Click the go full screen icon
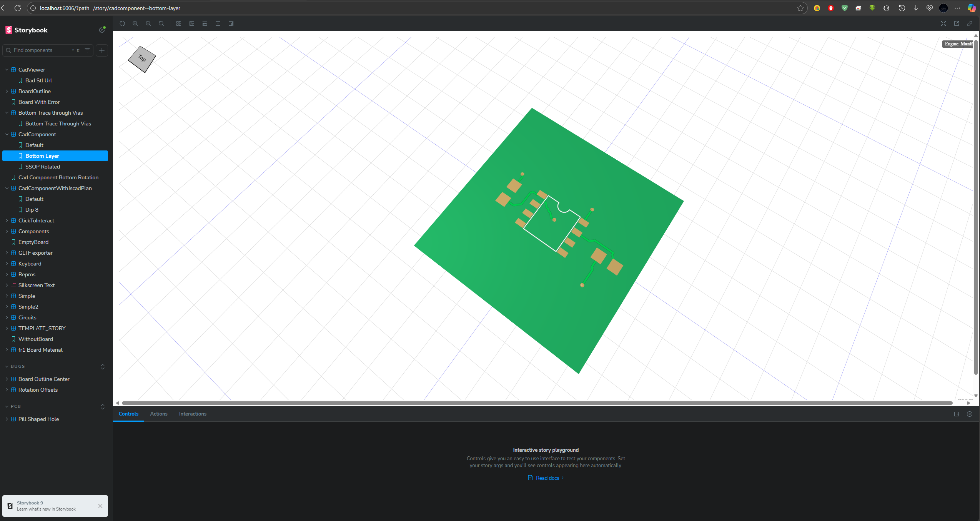This screenshot has width=980, height=521. (x=943, y=23)
